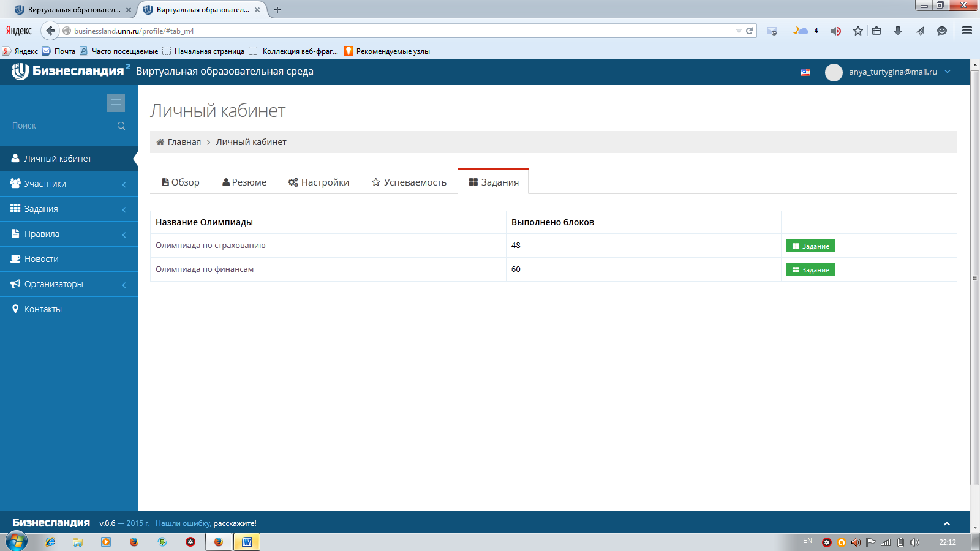
Task: Open the Почта bookmark
Action: coord(59,51)
